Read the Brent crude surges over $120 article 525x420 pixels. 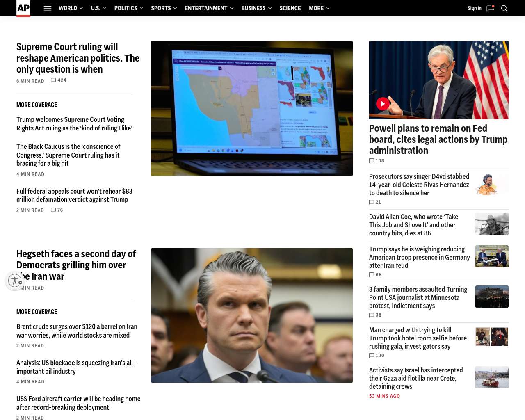coord(77,331)
